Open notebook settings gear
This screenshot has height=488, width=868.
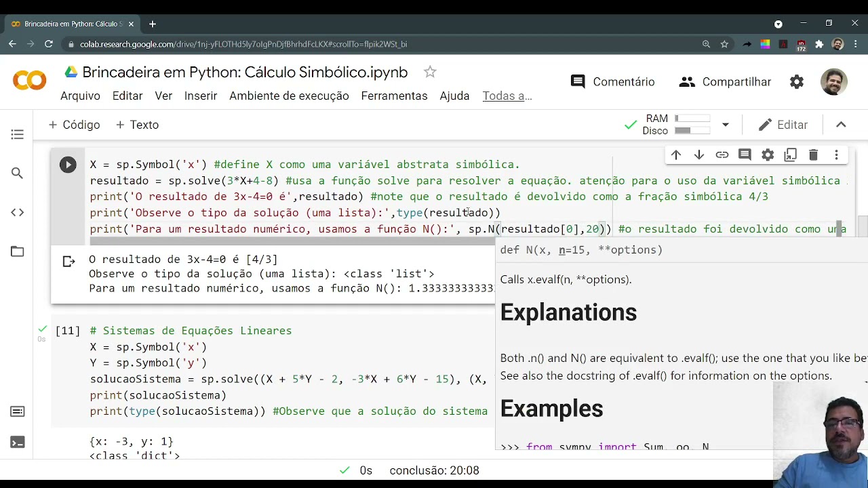[x=797, y=82]
